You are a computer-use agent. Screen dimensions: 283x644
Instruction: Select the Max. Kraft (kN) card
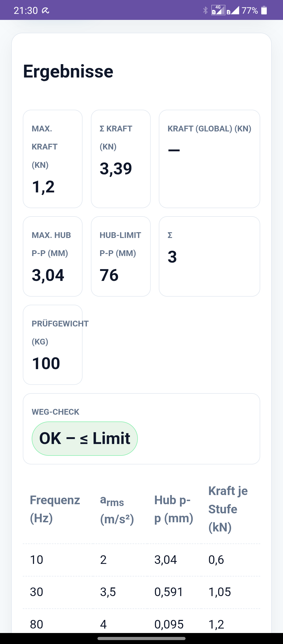(53, 159)
